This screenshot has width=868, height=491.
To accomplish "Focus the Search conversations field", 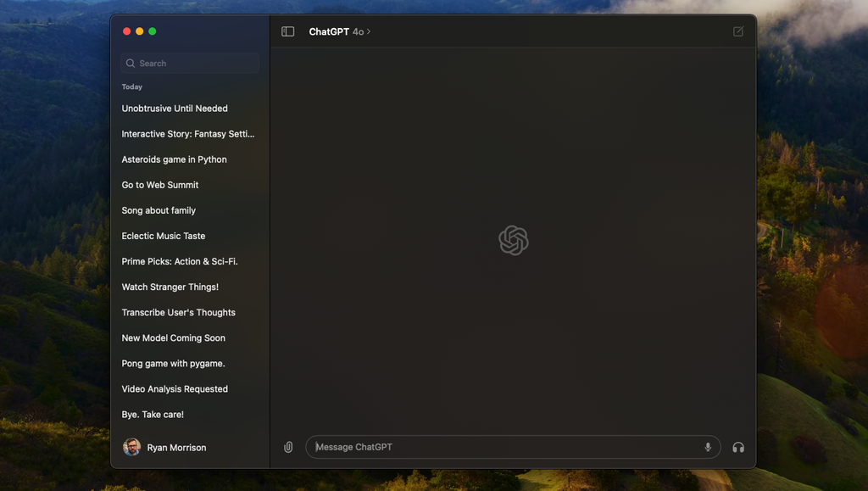I will pyautogui.click(x=190, y=63).
